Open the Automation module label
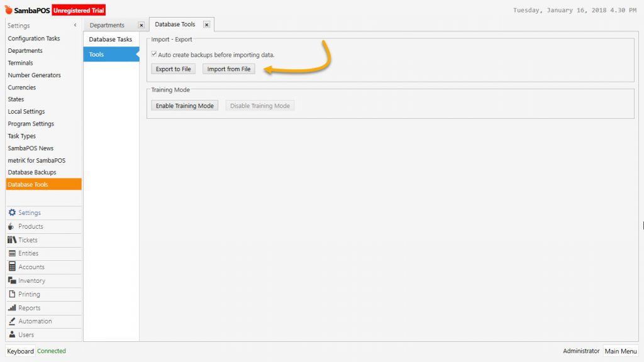Screen dimensions: 644x362 point(35,321)
